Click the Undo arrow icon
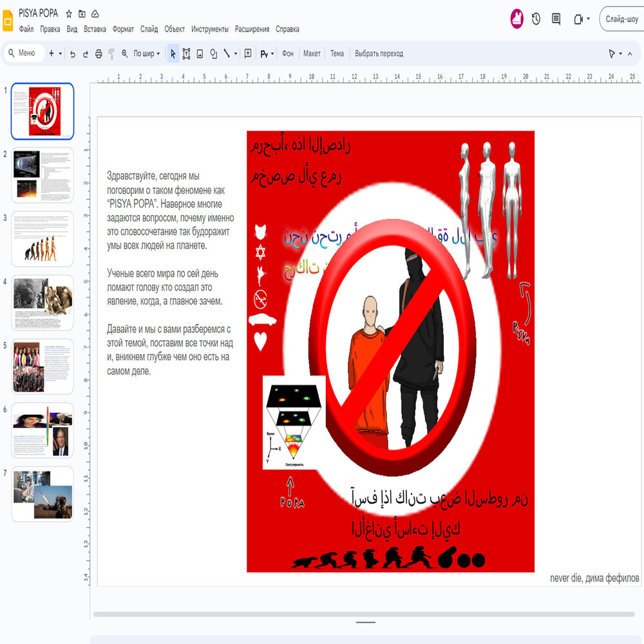Viewport: 644px width, 644px height. pos(73,54)
